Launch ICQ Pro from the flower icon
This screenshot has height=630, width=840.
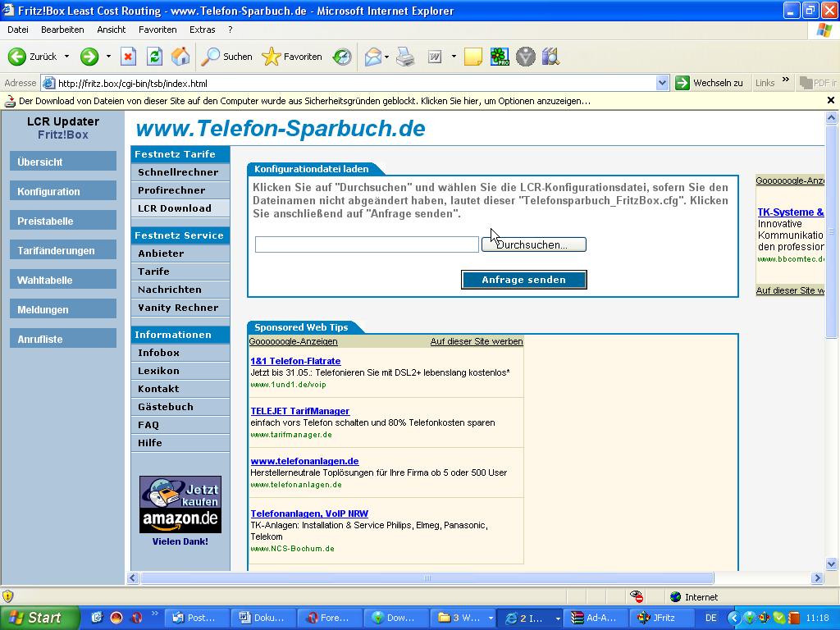pyautogui.click(x=500, y=57)
